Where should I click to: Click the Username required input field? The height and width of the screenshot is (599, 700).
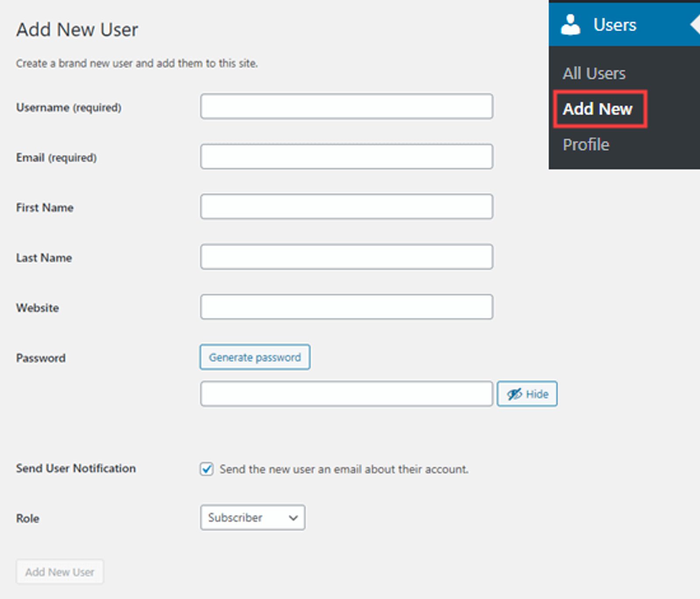(347, 106)
